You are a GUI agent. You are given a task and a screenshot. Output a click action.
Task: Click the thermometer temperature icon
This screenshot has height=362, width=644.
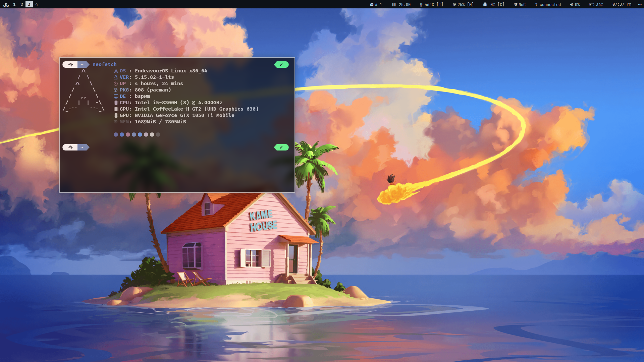click(421, 5)
